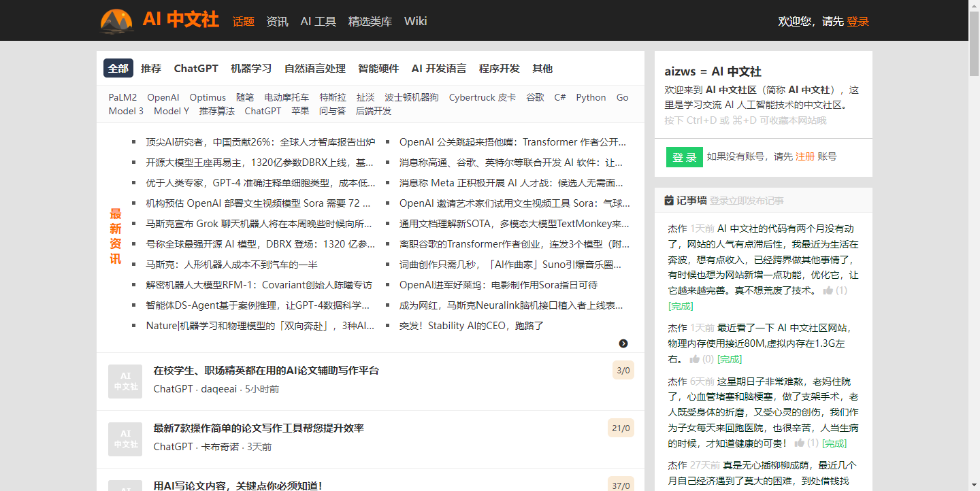Select the 程序开发 category tab

click(500, 68)
